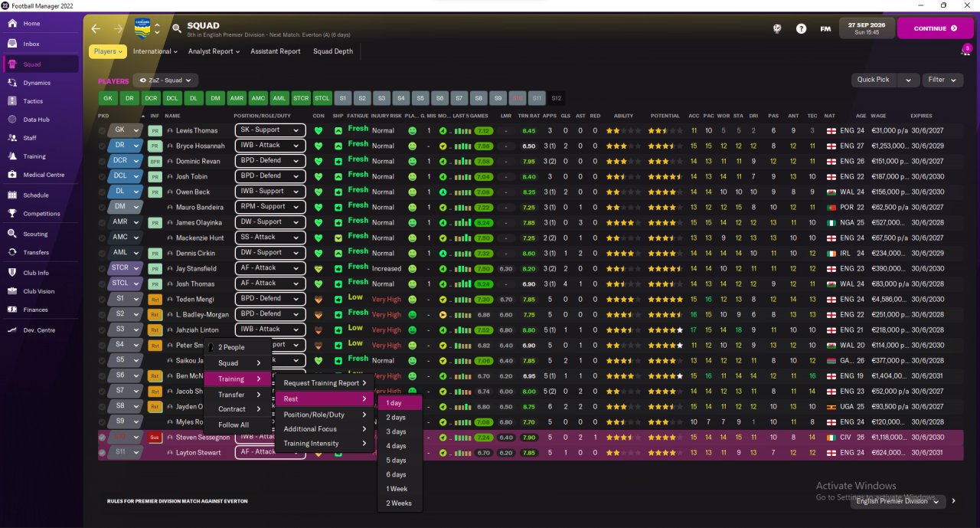The image size is (980, 528).
Task: Click the PR info badge for Lewis Thomas
Action: coord(155,130)
